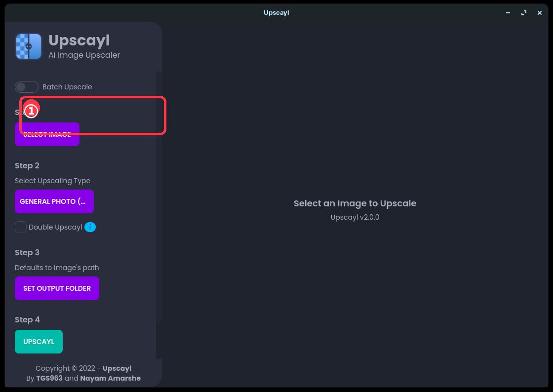Open the General Photo upscaling type dropdown

click(x=54, y=201)
